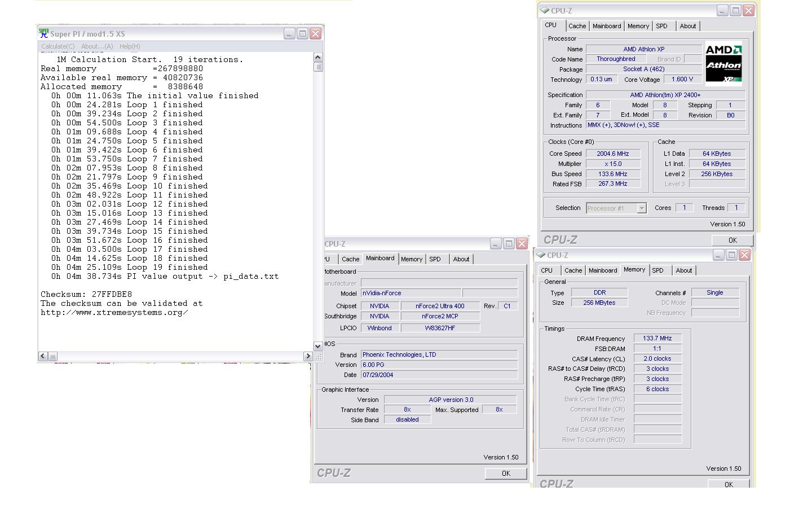Click the CPU-Z title bar icon in CPU window
The image size is (812, 508).
pos(544,10)
